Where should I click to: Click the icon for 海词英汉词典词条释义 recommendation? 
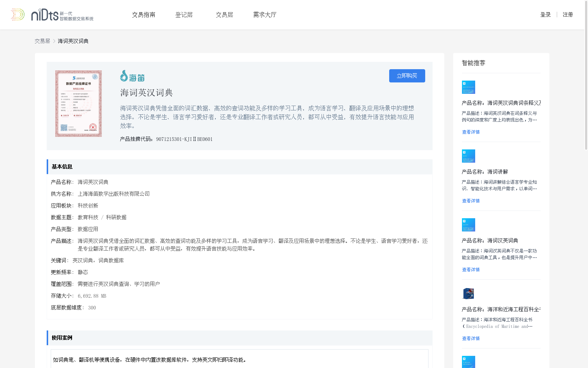pyautogui.click(x=469, y=87)
